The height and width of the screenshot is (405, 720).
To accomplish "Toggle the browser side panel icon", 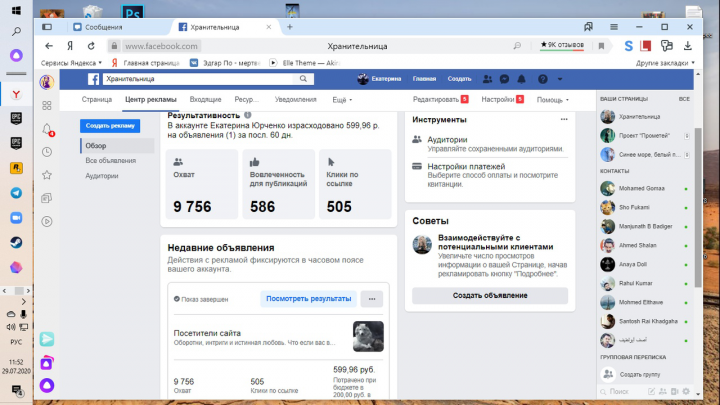I will tap(47, 27).
